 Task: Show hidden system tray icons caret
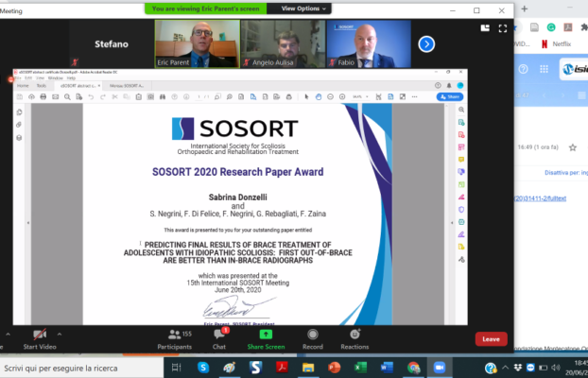[505, 368]
